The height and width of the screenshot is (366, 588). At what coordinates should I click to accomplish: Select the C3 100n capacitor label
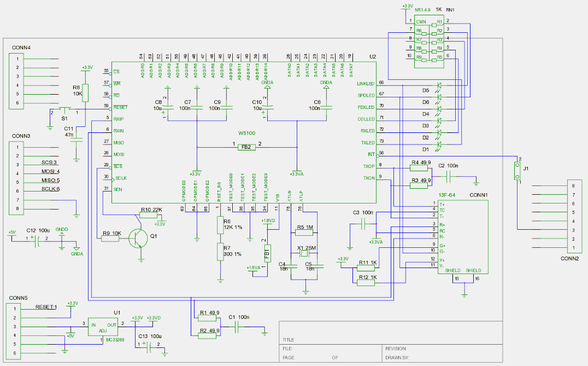[x=363, y=212]
